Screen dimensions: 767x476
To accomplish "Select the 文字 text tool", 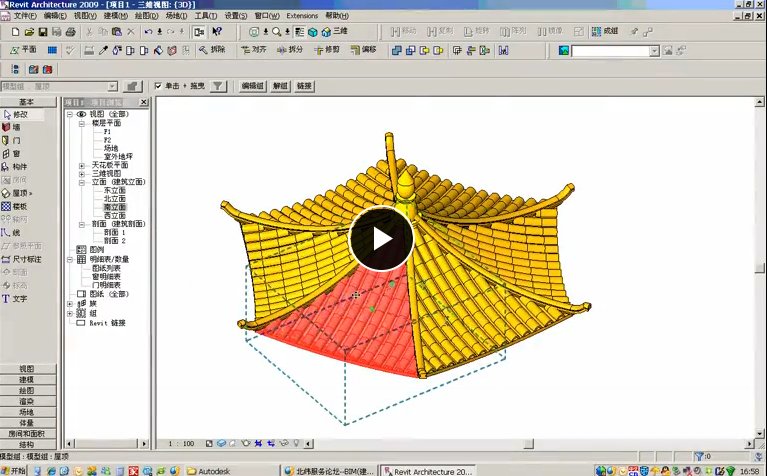I will pos(15,299).
